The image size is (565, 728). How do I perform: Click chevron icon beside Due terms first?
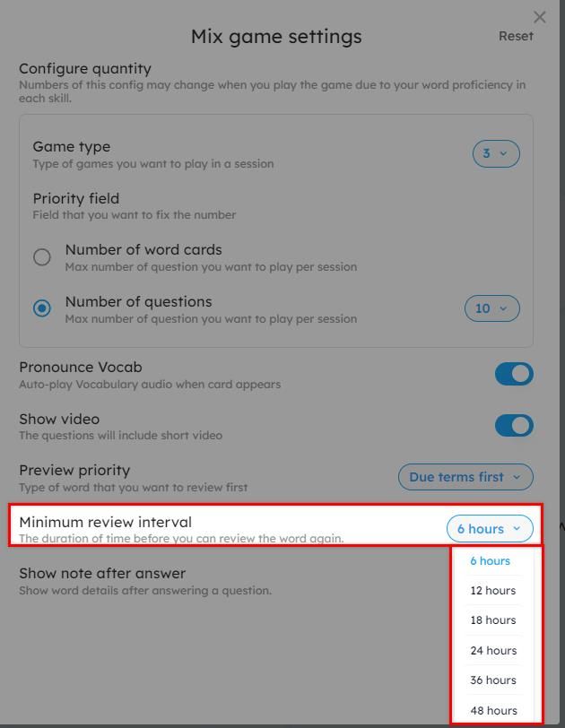(x=517, y=477)
